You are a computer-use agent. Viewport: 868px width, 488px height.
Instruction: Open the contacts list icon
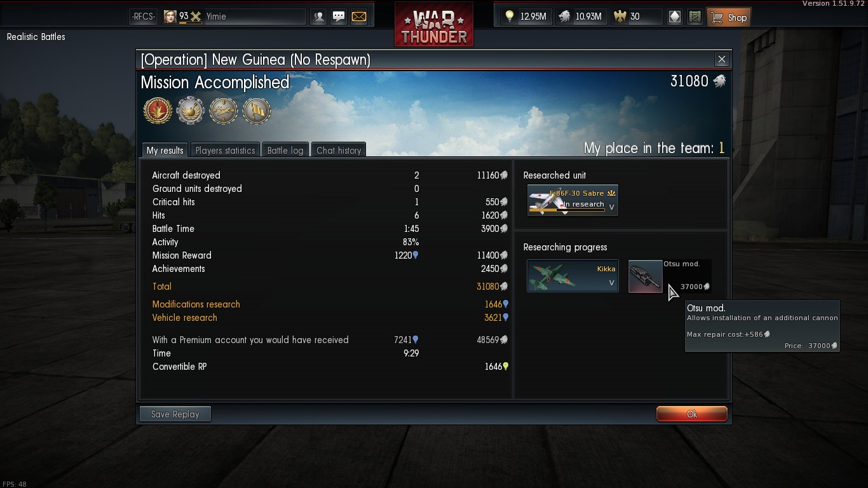319,17
